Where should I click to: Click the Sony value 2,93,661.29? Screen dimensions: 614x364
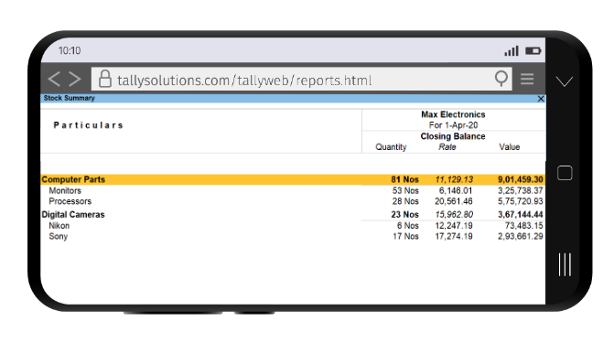coord(521,236)
